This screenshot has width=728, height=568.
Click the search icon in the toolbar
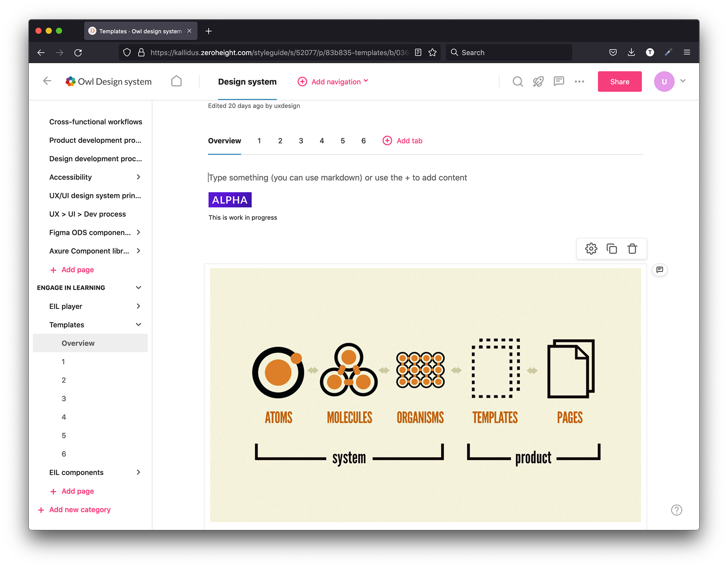point(518,82)
